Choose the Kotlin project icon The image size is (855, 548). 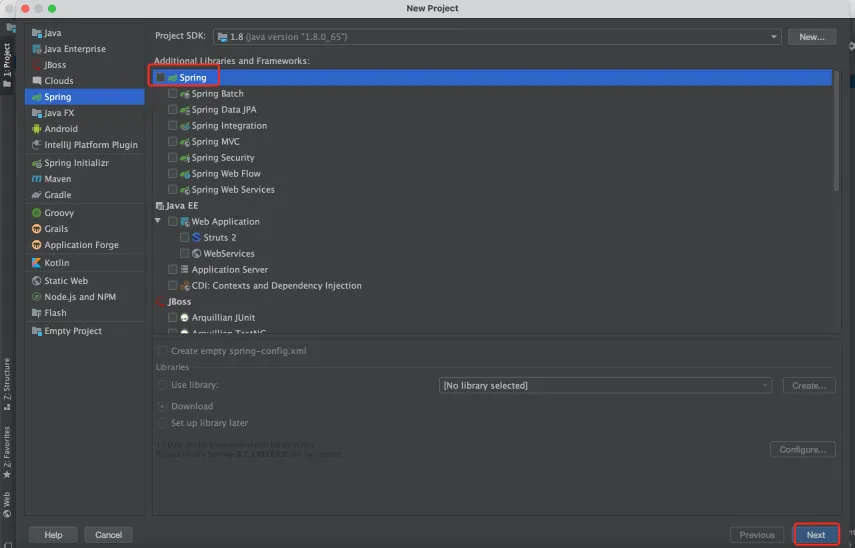point(37,263)
